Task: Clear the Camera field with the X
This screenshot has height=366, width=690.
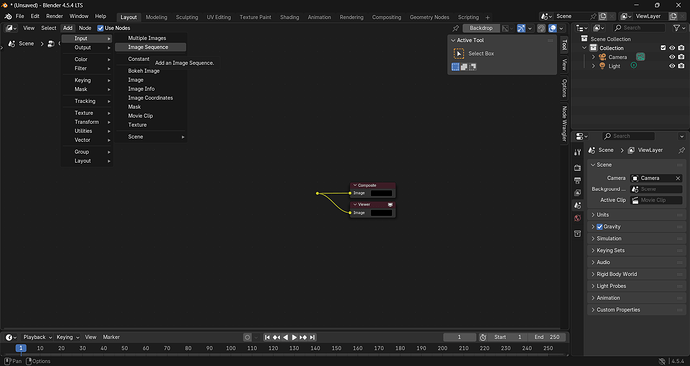Action: click(x=678, y=178)
